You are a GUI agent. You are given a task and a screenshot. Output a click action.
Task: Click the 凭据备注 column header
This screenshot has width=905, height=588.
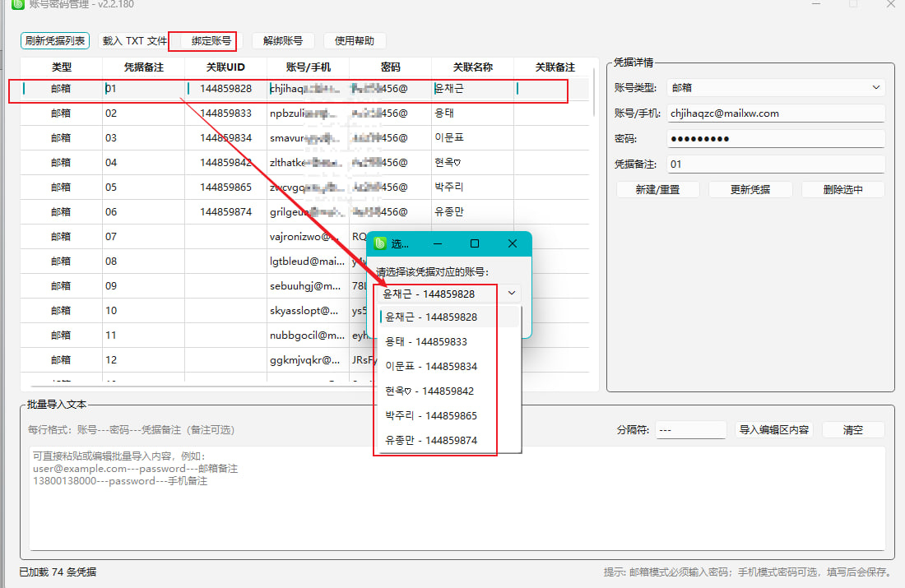[144, 67]
